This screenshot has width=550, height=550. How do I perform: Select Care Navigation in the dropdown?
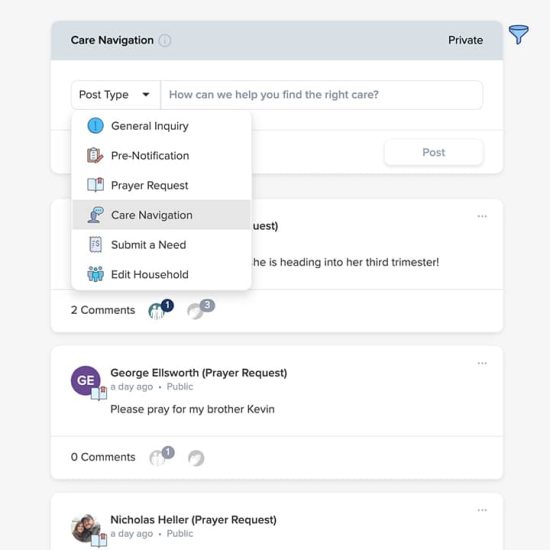tap(161, 215)
